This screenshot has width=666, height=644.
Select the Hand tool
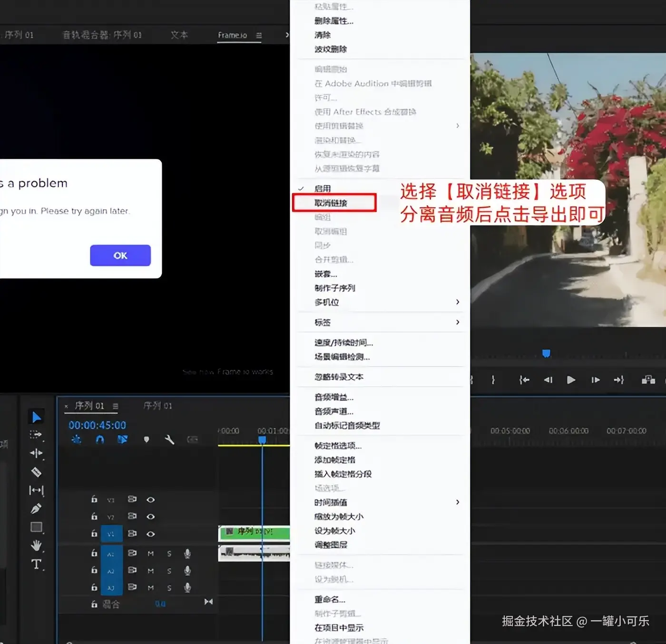[x=36, y=546]
